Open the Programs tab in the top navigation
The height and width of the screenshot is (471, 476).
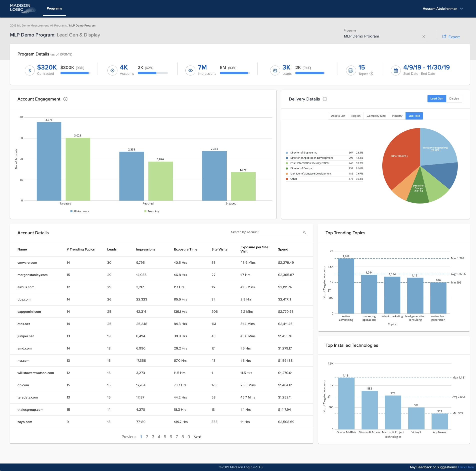(54, 8)
